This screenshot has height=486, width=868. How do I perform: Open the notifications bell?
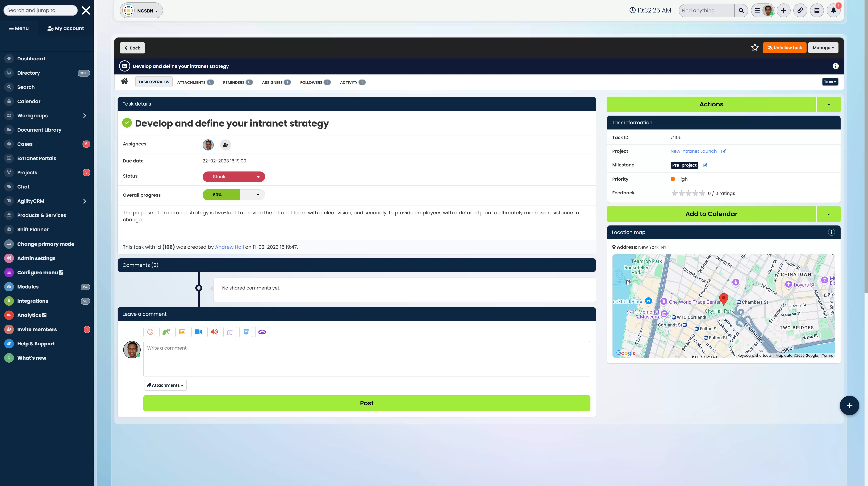coord(833,10)
